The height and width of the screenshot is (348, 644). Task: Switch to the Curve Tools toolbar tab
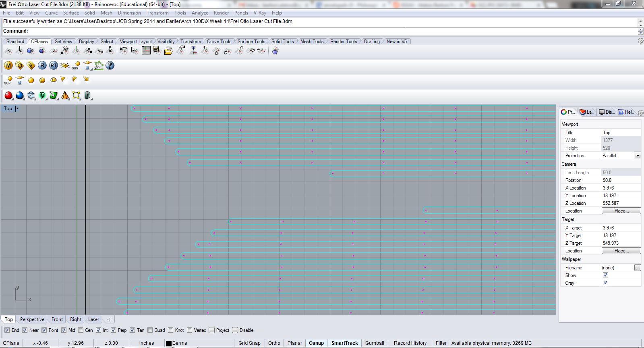[219, 42]
